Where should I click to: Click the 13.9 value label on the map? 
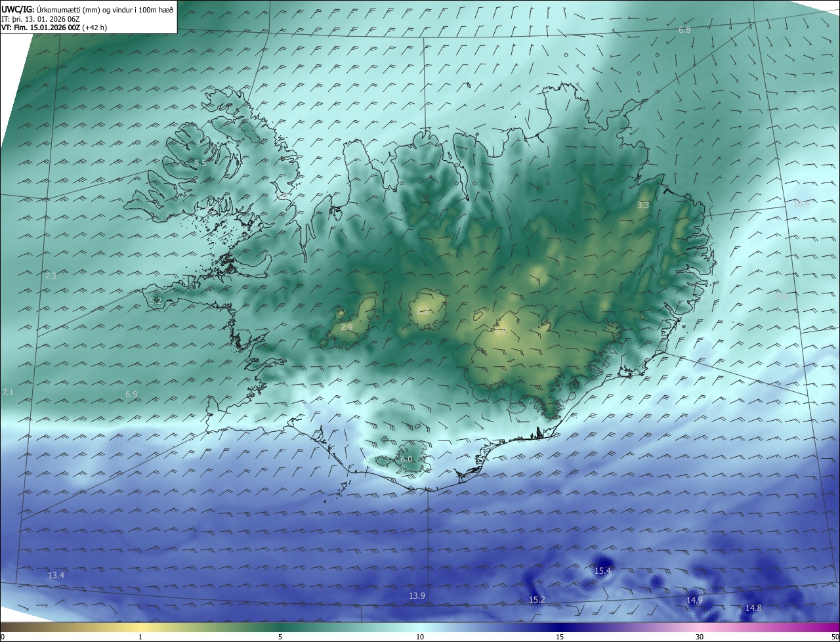pyautogui.click(x=417, y=596)
